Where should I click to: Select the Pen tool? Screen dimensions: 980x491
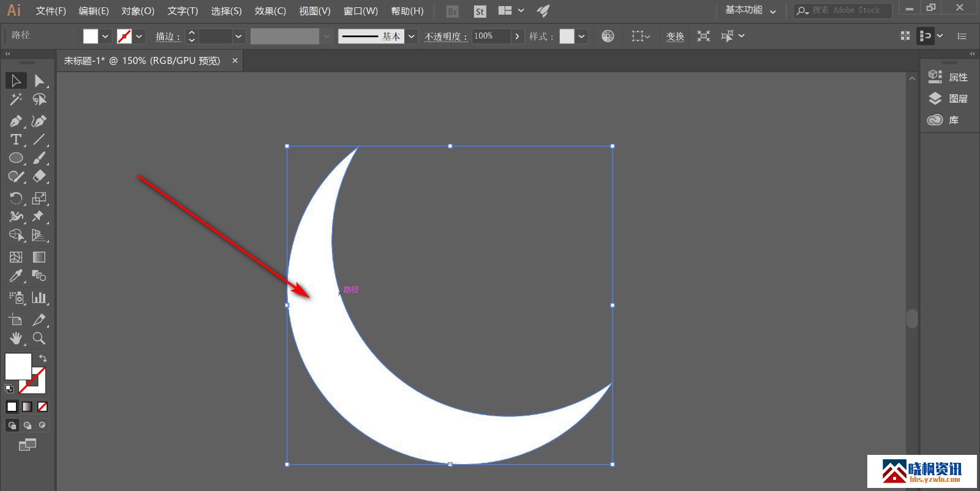[x=15, y=121]
